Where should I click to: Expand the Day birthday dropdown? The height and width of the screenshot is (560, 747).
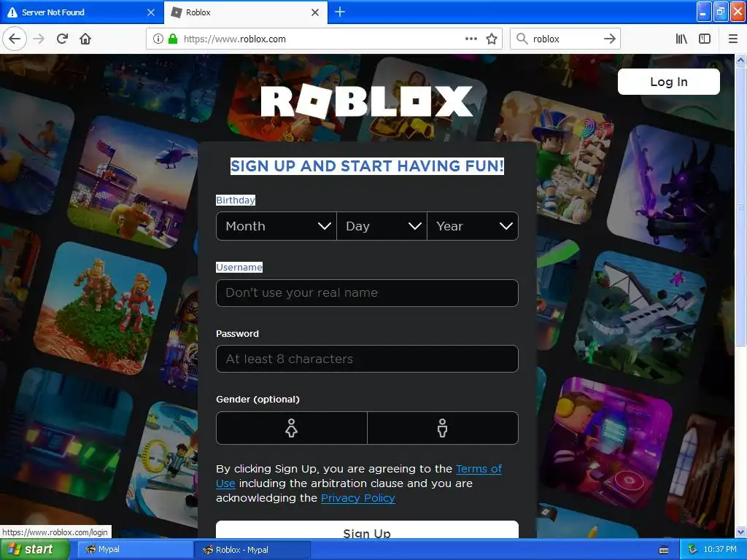tap(382, 226)
